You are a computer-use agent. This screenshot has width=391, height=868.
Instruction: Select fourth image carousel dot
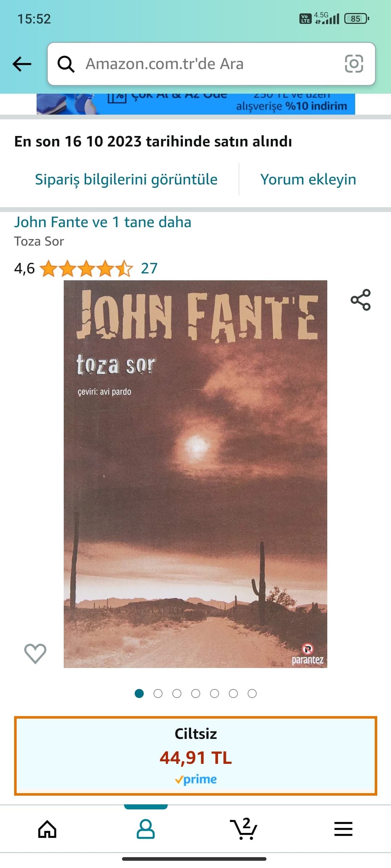195,693
